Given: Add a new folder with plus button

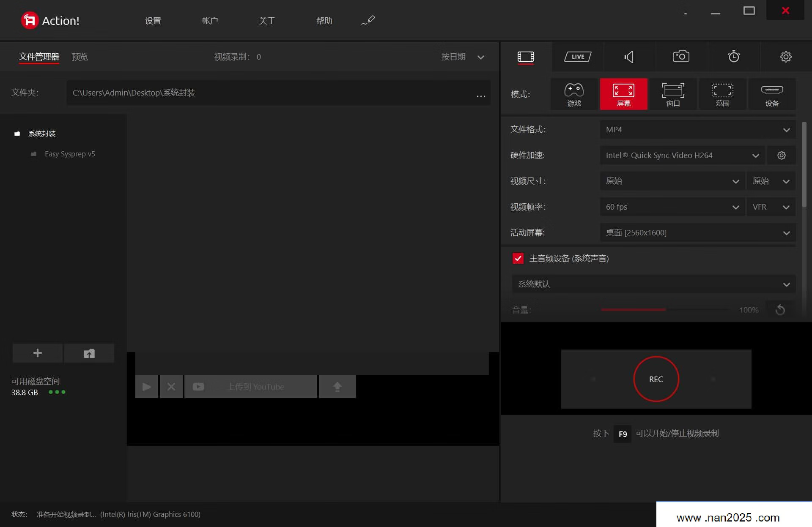Looking at the screenshot, I should [x=38, y=353].
